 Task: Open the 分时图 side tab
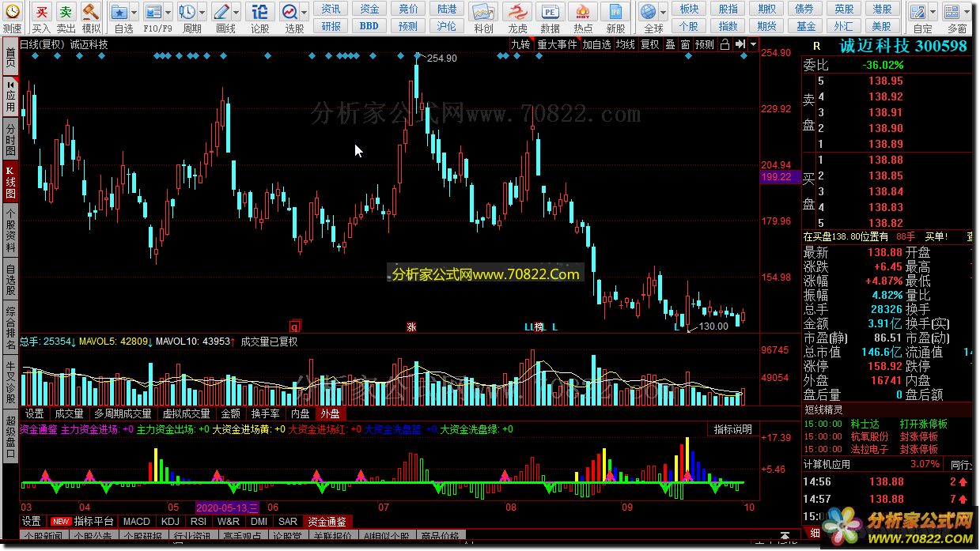10,140
